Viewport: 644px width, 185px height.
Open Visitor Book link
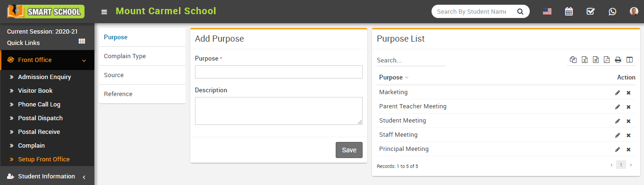click(35, 90)
